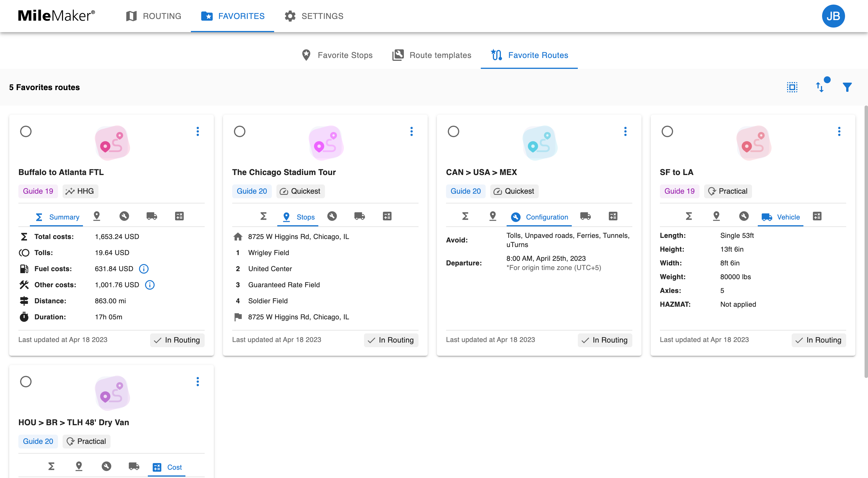Show stops icon on Buffalo to Atlanta card
The width and height of the screenshot is (868, 478).
97,216
